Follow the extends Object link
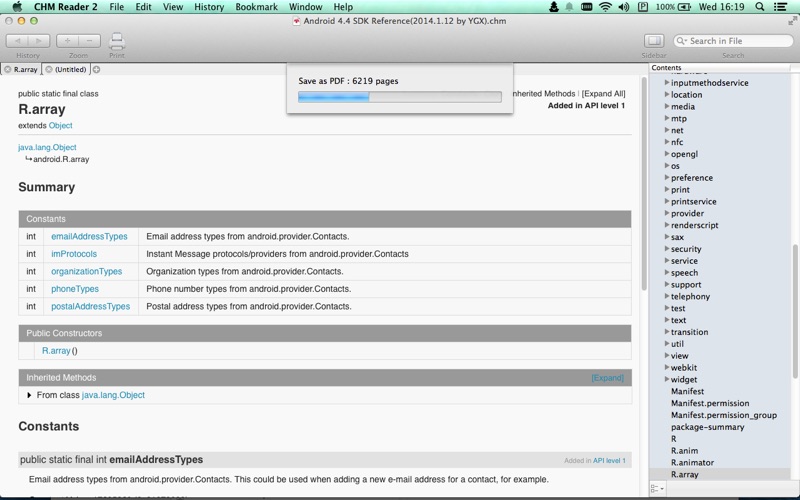 pyautogui.click(x=60, y=126)
